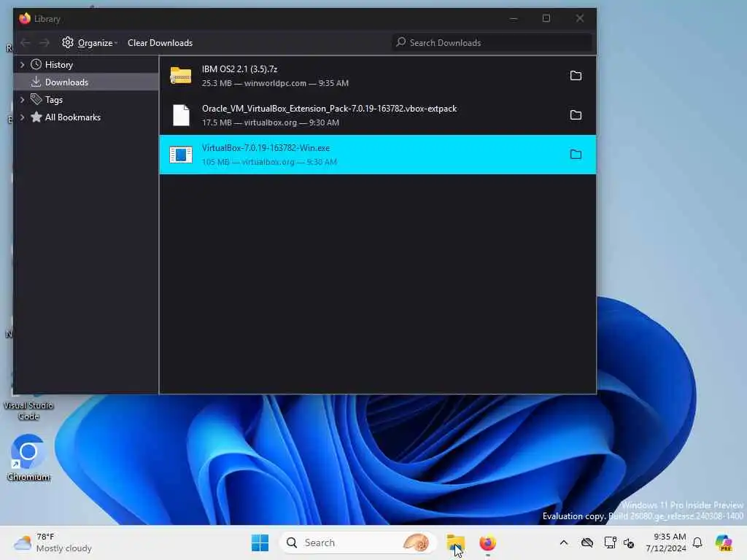The image size is (747, 560).
Task: Show hidden system tray icons
Action: pyautogui.click(x=564, y=542)
